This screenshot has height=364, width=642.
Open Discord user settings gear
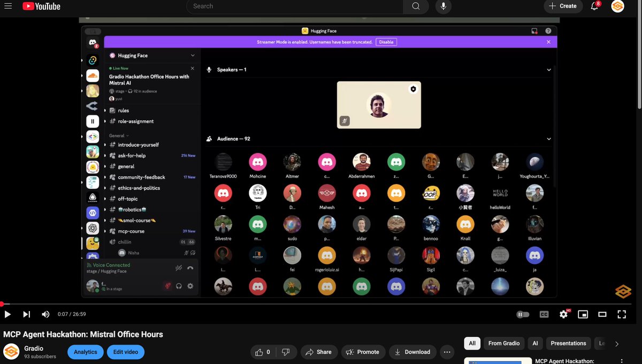pos(190,286)
